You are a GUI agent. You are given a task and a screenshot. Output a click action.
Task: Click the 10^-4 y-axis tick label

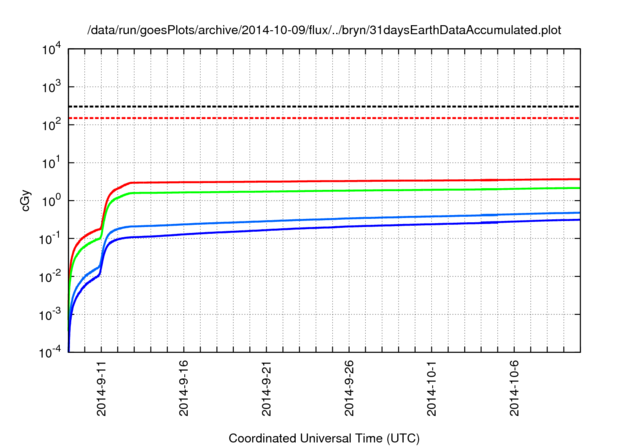(51, 352)
